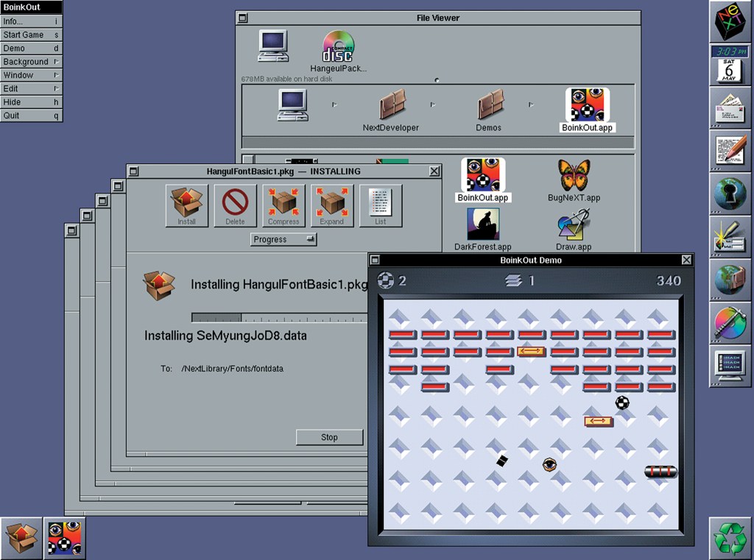Click the falling eye bonus in BoinkOut
The height and width of the screenshot is (560, 754).
pyautogui.click(x=549, y=464)
